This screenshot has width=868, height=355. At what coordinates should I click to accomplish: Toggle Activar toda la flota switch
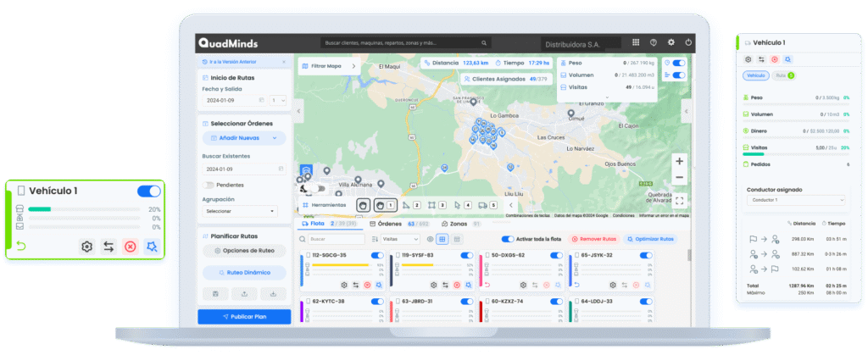pos(509,240)
